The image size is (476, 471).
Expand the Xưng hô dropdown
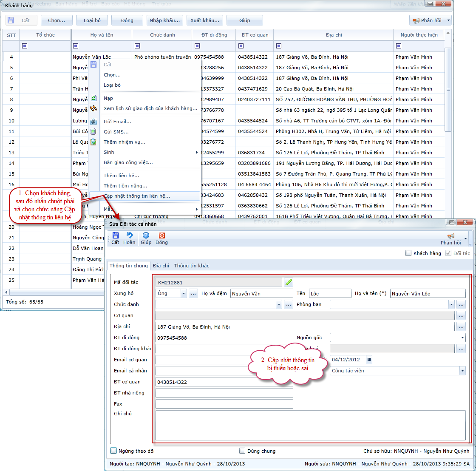pos(183,293)
